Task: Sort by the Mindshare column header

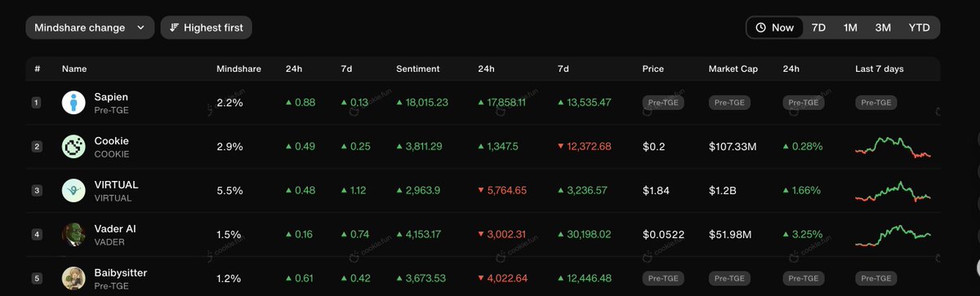Action: tap(238, 69)
